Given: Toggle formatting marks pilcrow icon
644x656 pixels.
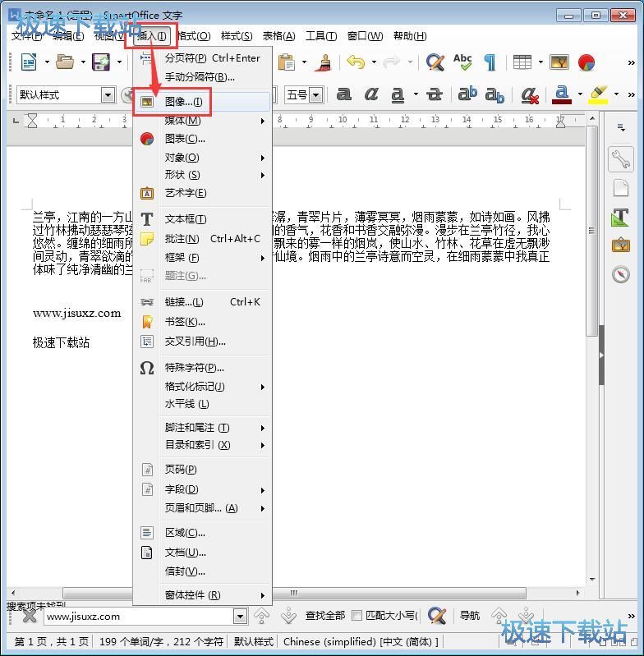Looking at the screenshot, I should click(490, 62).
